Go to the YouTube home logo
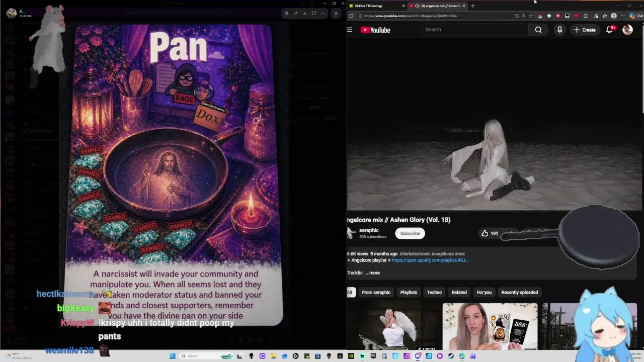 coord(375,30)
